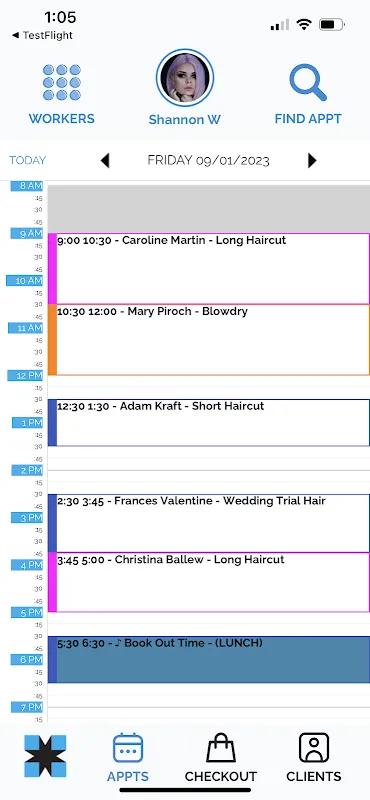Go to next day arrow
This screenshot has height=800, width=370.
click(x=312, y=161)
